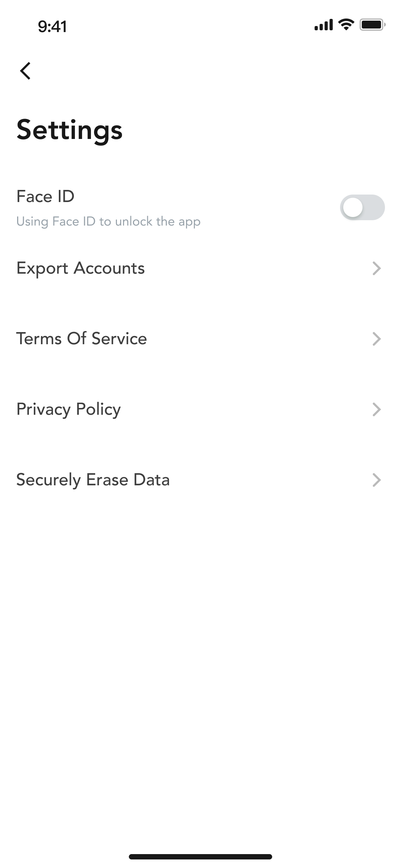Viewport: 401px width, 868px height.
Task: Open the Export Accounts menu item
Action: pos(81,268)
